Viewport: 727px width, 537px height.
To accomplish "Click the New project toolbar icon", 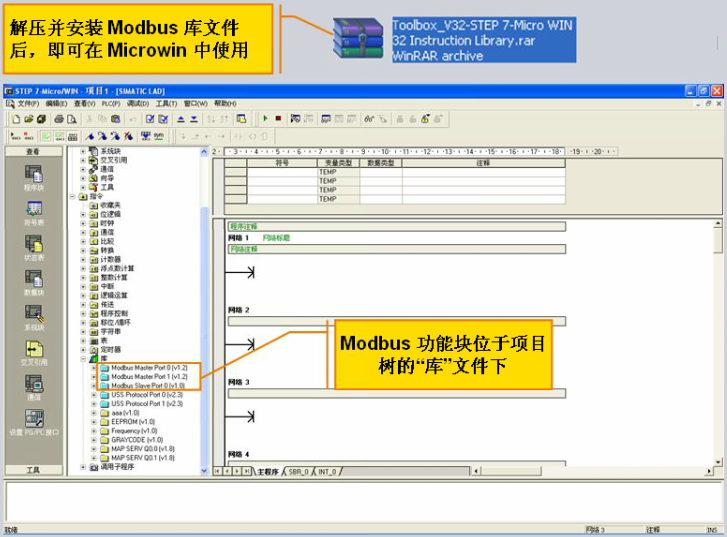I will coord(16,119).
